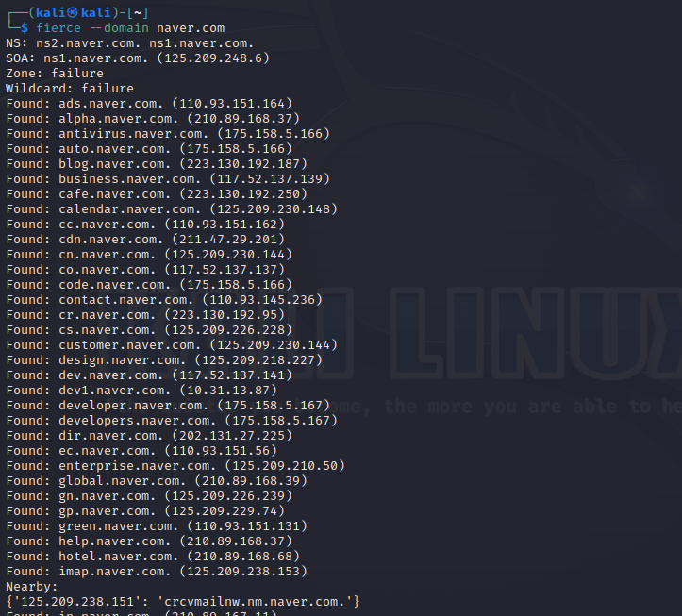682x616 pixels.
Task: Click the global.naver.com. entry
Action: 157,481
